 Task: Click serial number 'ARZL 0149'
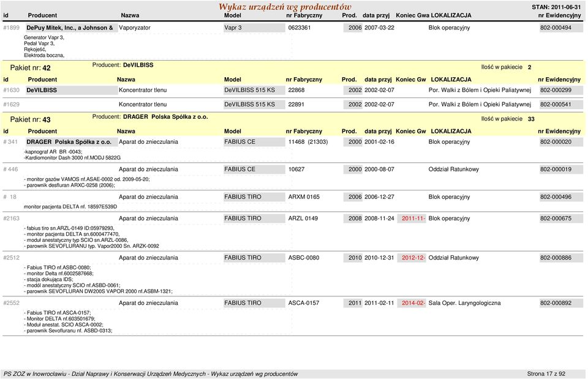click(303, 219)
